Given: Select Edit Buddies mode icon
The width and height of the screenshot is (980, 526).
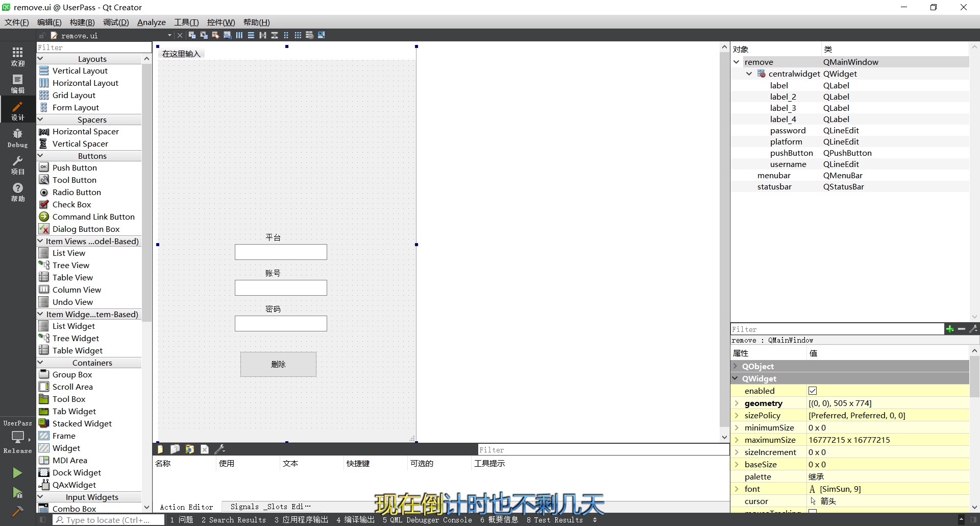Looking at the screenshot, I should [x=215, y=35].
